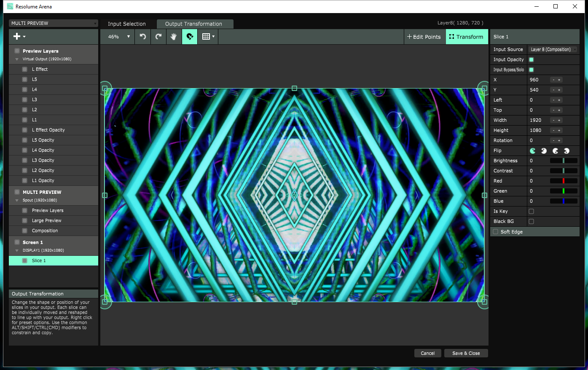
Task: Click the Save & Close button
Action: (466, 353)
